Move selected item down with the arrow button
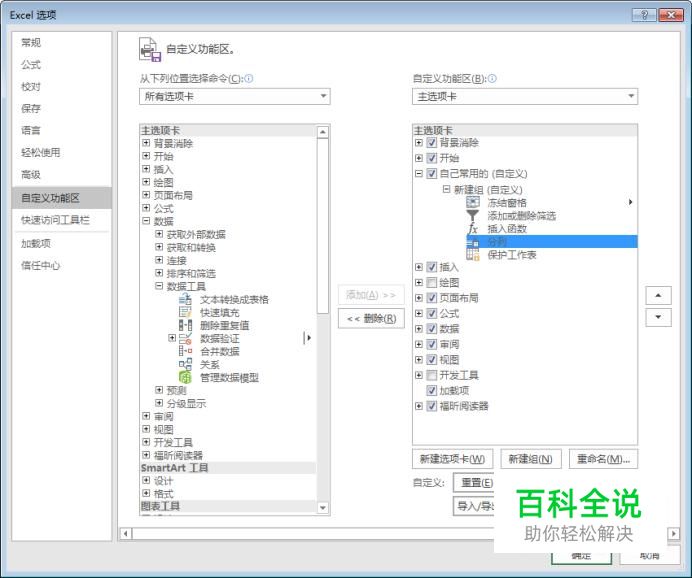The height and width of the screenshot is (578, 692). point(658,317)
